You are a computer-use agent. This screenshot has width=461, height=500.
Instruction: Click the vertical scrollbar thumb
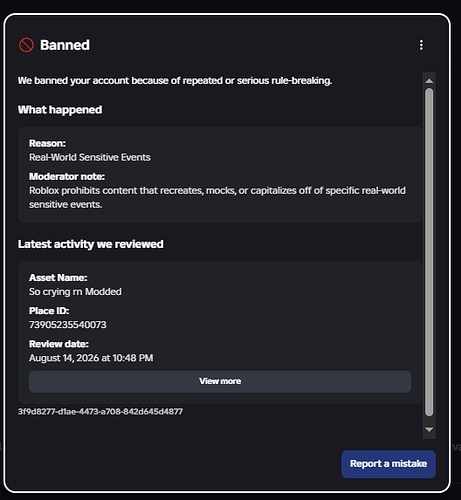click(429, 252)
